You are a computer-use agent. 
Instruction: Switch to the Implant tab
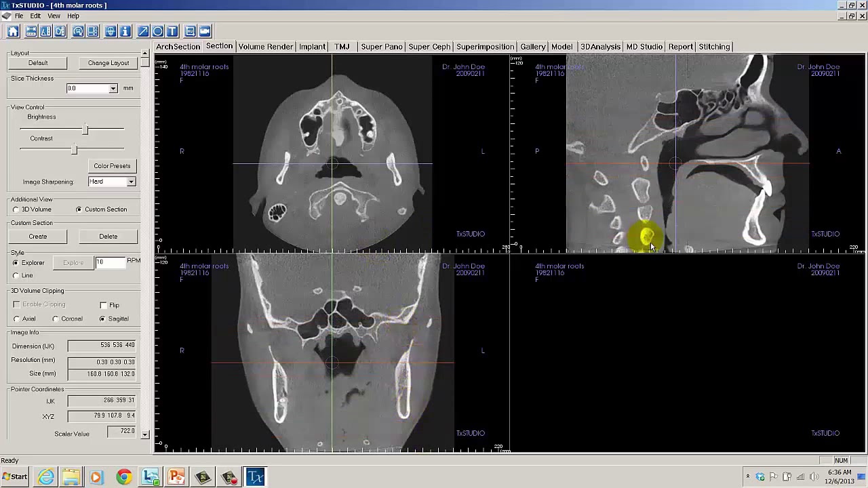pyautogui.click(x=312, y=47)
